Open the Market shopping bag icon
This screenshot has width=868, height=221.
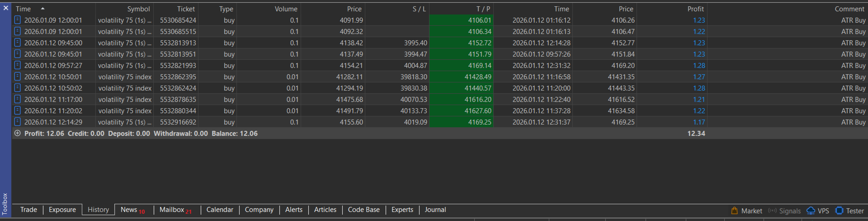tap(734, 211)
